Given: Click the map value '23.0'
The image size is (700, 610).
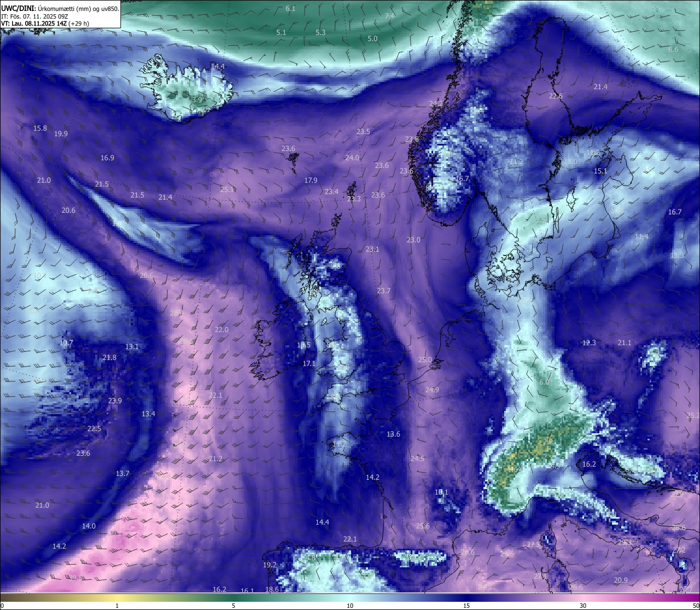Looking at the screenshot, I should click(x=413, y=240).
